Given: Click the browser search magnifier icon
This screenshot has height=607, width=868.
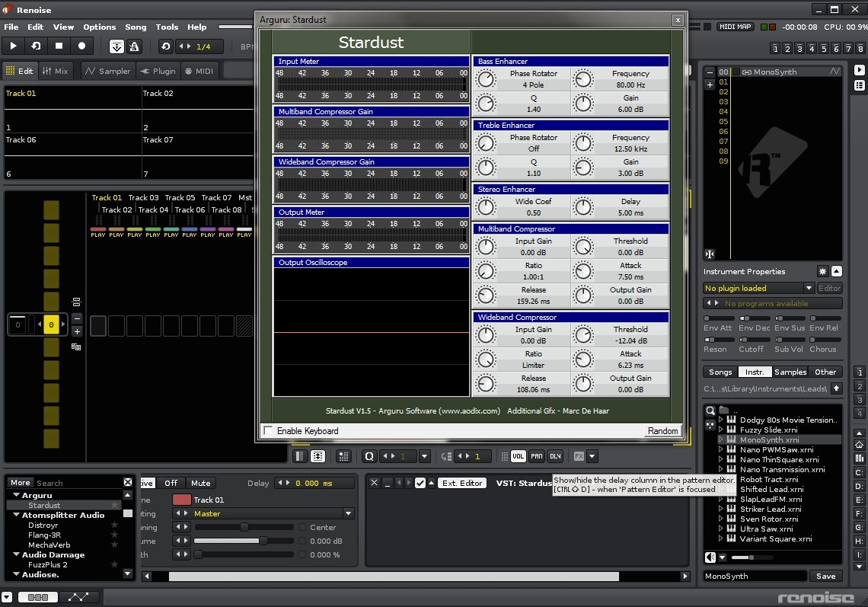Looking at the screenshot, I should point(710,411).
